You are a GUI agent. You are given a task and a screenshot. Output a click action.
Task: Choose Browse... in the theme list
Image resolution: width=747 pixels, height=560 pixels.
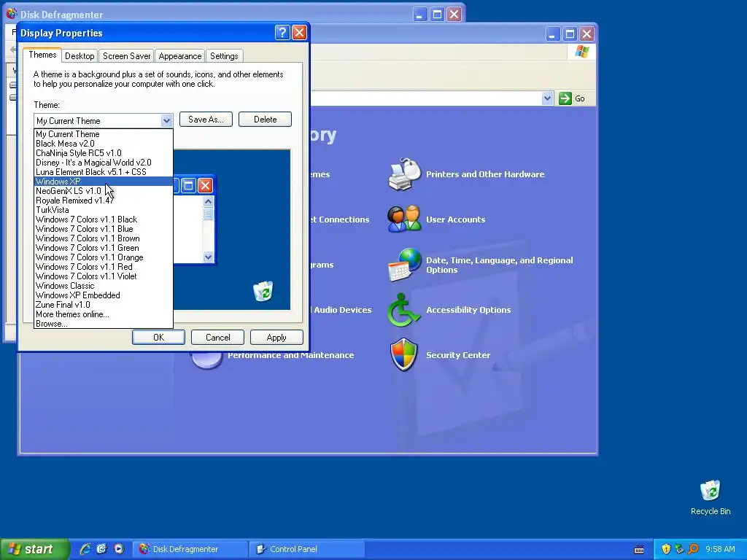tap(104, 324)
